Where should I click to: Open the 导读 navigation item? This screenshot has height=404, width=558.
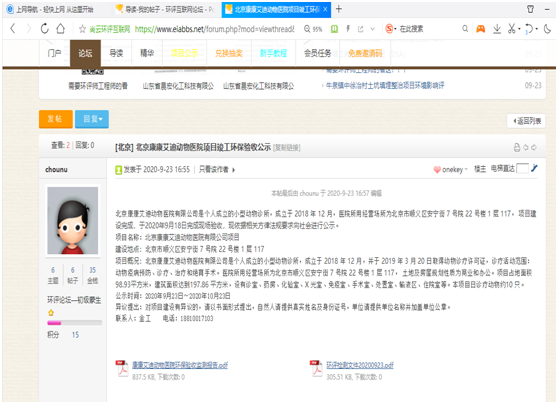pos(116,53)
